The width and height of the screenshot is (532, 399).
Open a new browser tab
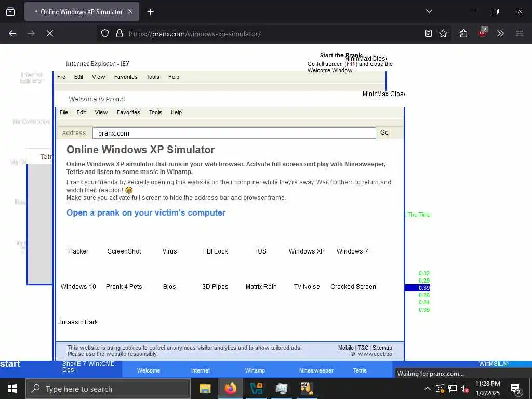point(150,12)
